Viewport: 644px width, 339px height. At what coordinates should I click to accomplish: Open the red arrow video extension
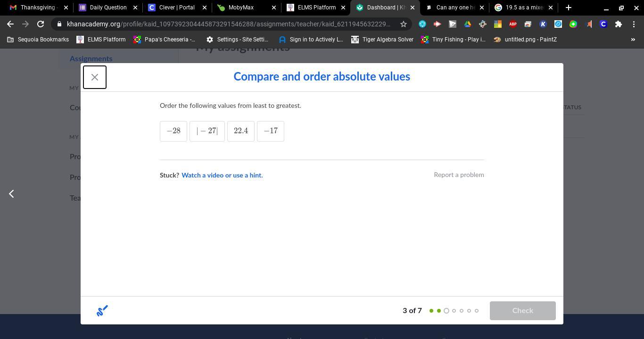pyautogui.click(x=438, y=24)
